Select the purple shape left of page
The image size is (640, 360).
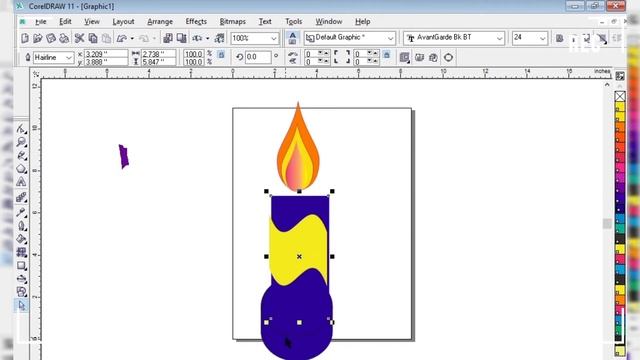click(124, 156)
